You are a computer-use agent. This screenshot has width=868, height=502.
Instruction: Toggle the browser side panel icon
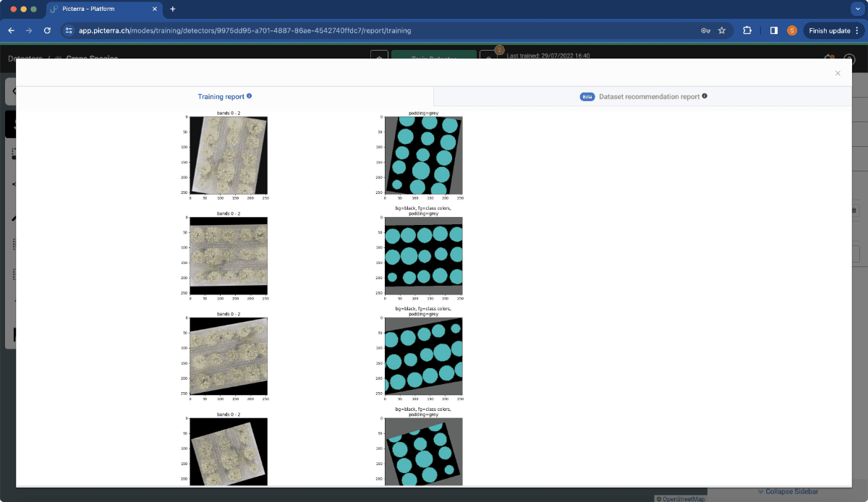pyautogui.click(x=774, y=31)
